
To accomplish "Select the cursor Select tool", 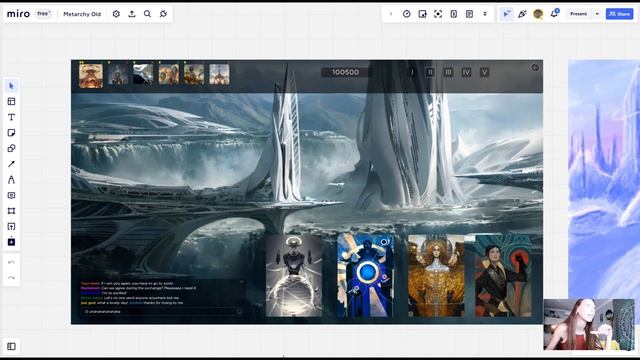I will point(11,86).
